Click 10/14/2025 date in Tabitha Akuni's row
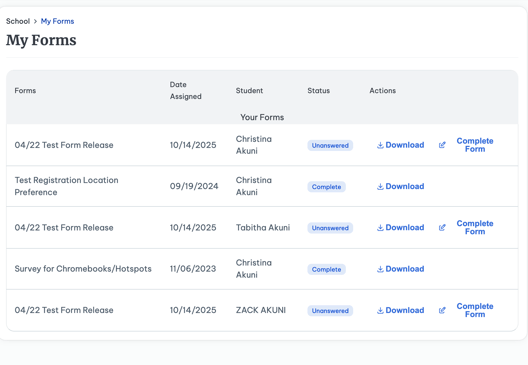The height and width of the screenshot is (365, 528). pyautogui.click(x=193, y=228)
